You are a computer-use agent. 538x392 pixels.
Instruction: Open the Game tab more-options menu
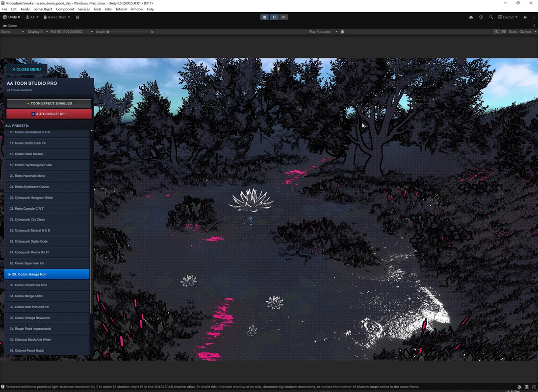pos(534,25)
